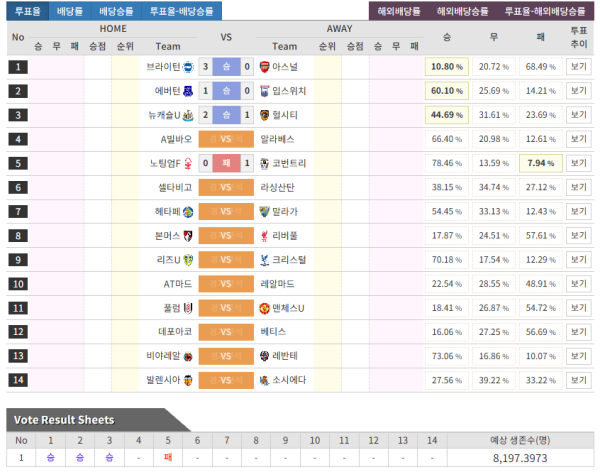Viewport: 600px width, 472px height.
Task: Switch to the 배당률 tab
Action: pos(70,11)
